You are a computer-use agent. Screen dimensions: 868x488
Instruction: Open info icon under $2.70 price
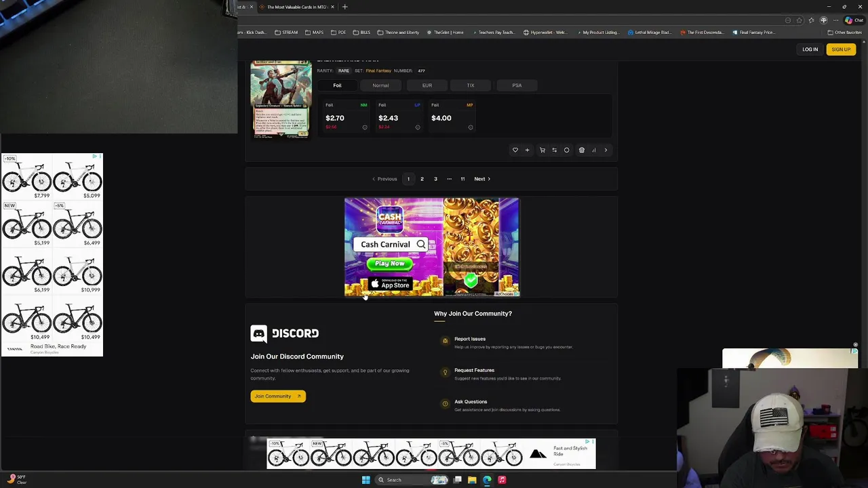[x=365, y=127]
